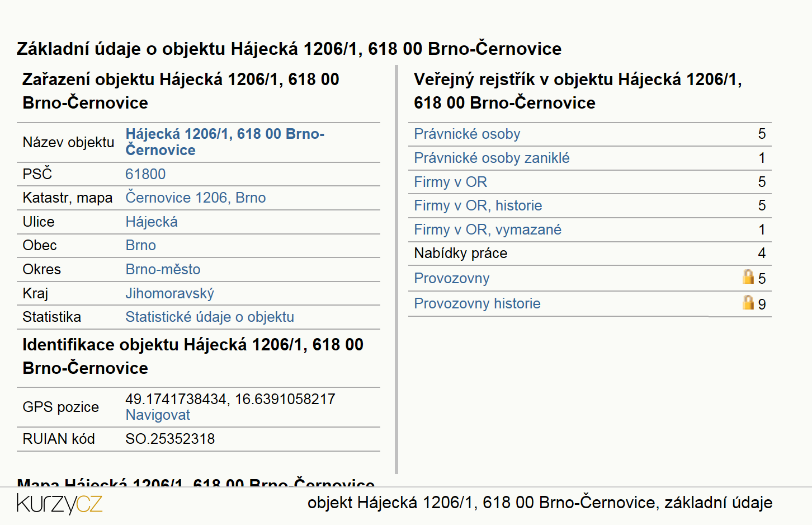Open the Brno-město district link

click(163, 269)
